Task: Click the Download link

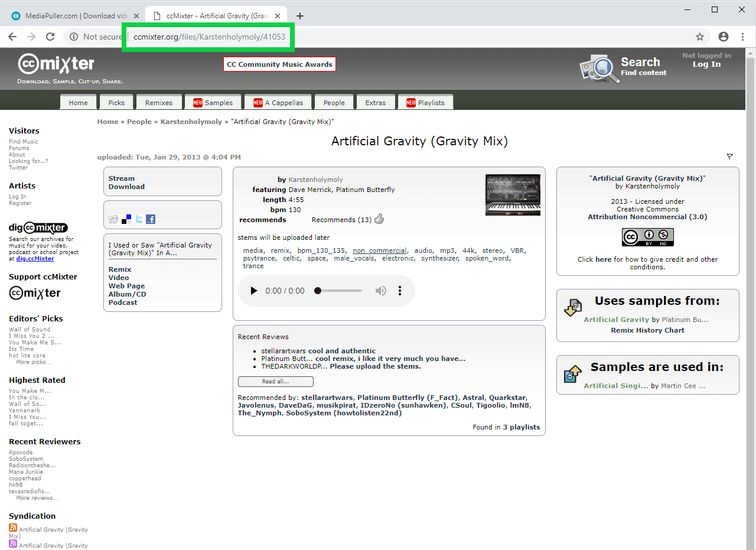Action: (x=126, y=187)
